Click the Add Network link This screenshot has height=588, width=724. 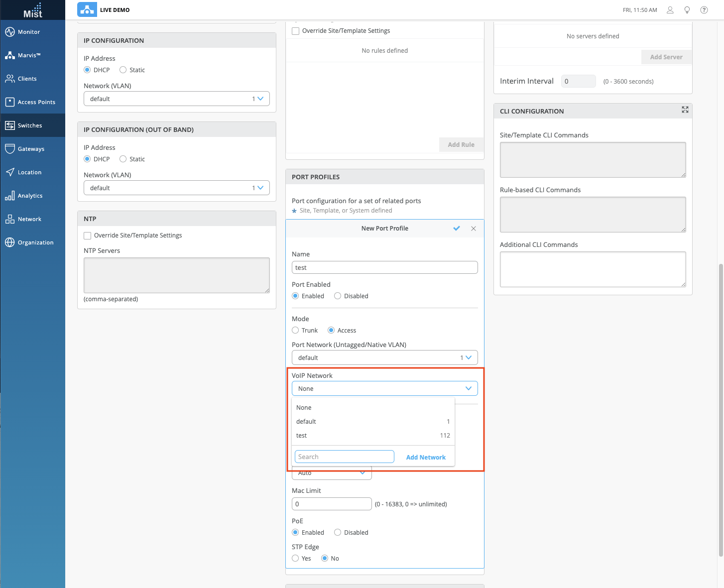[426, 458]
